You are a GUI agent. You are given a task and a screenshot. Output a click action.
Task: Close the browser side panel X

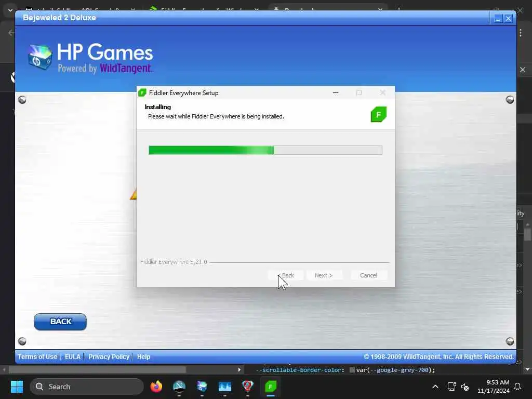pyautogui.click(x=523, y=70)
